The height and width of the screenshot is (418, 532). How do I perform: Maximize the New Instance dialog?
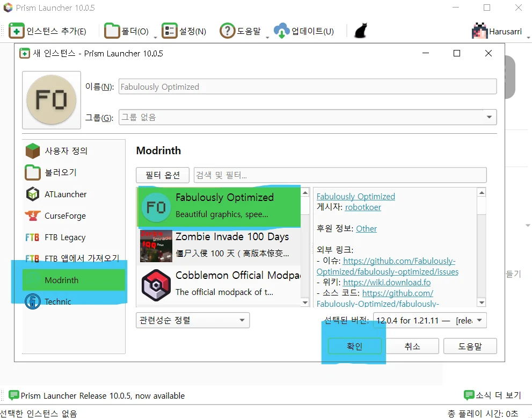457,53
